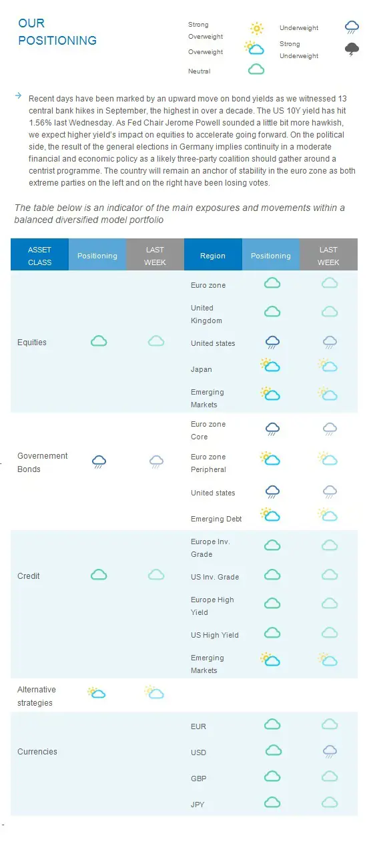Click Alternative strategies positioning sun-cloud icon

pos(97,692)
